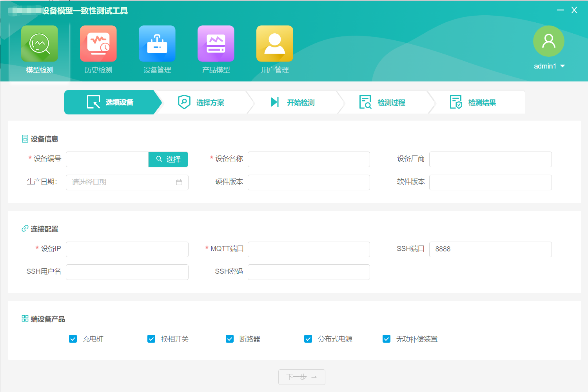The height and width of the screenshot is (392, 588).
Task: Click the 端设备产品 grid icon
Action: (25, 318)
